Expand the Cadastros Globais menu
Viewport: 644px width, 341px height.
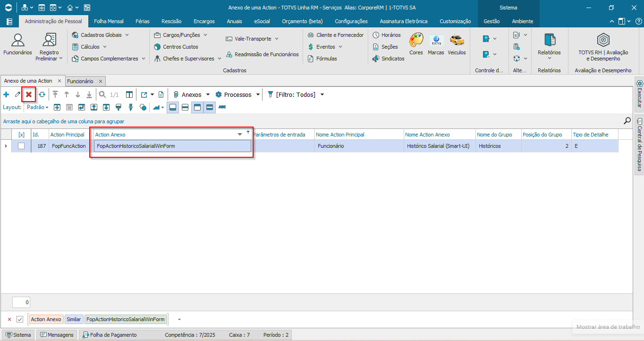click(127, 35)
